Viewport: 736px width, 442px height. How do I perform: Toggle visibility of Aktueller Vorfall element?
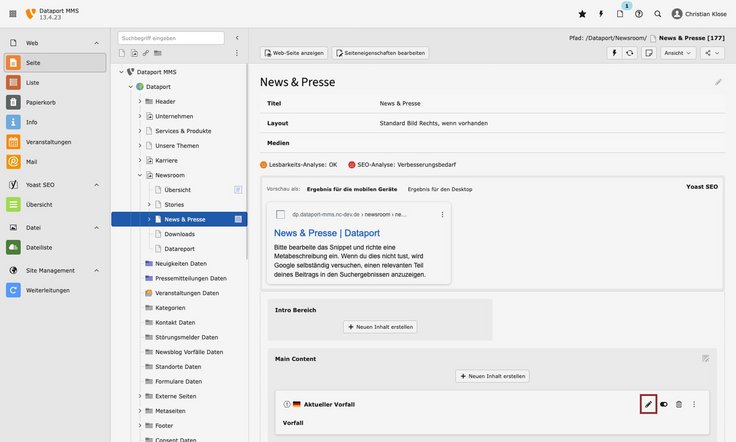point(663,404)
